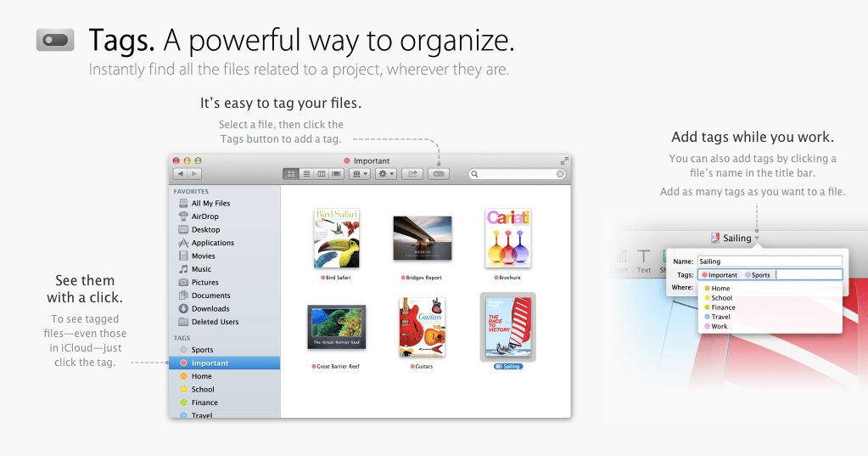Select the Great Barrier Reef file thumbnail
The height and width of the screenshot is (456, 868).
(x=337, y=327)
